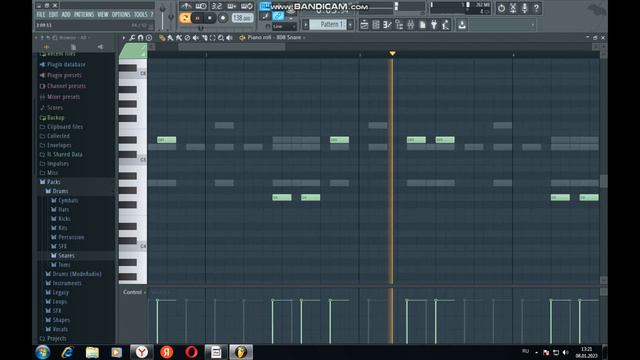Click the record transport button

click(223, 18)
